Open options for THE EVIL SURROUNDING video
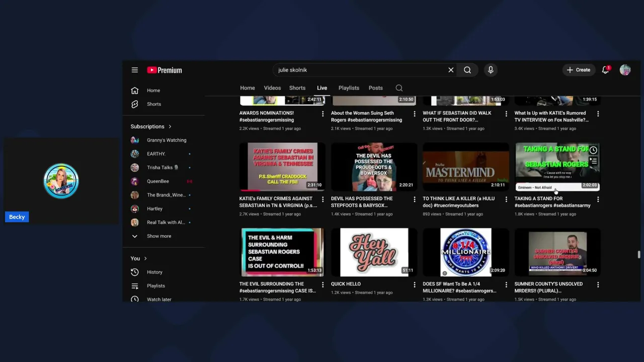This screenshot has height=362, width=644. point(323,285)
